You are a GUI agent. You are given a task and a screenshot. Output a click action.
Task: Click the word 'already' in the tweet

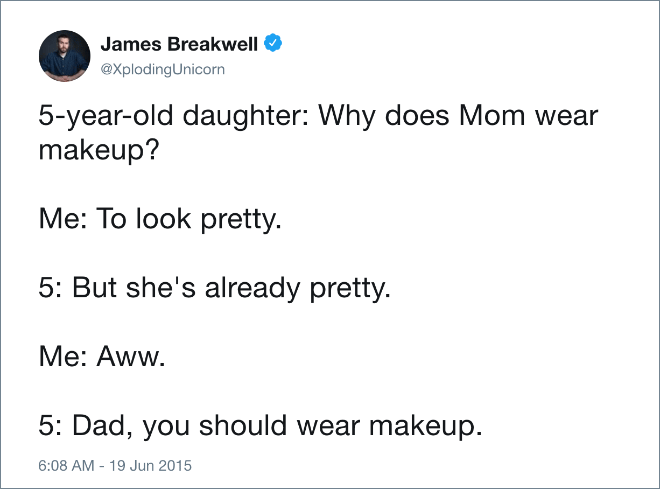point(252,289)
